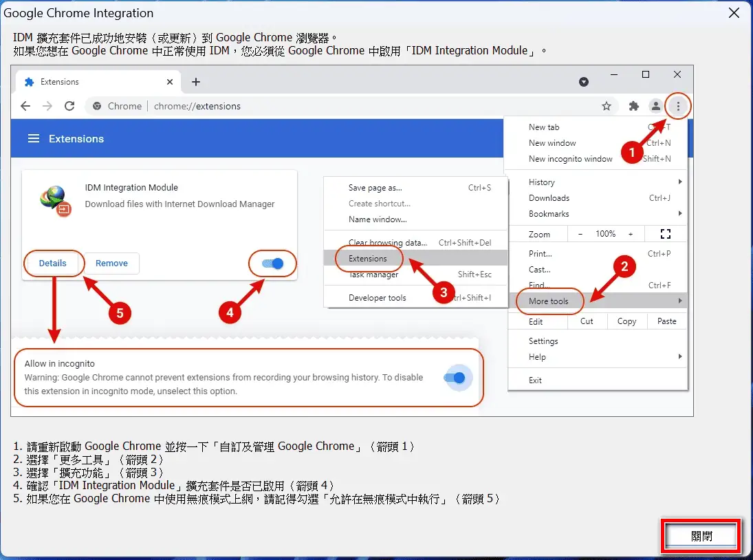The height and width of the screenshot is (560, 753).
Task: Click 'Download files with Internet Download Manager' text
Action: tap(179, 204)
